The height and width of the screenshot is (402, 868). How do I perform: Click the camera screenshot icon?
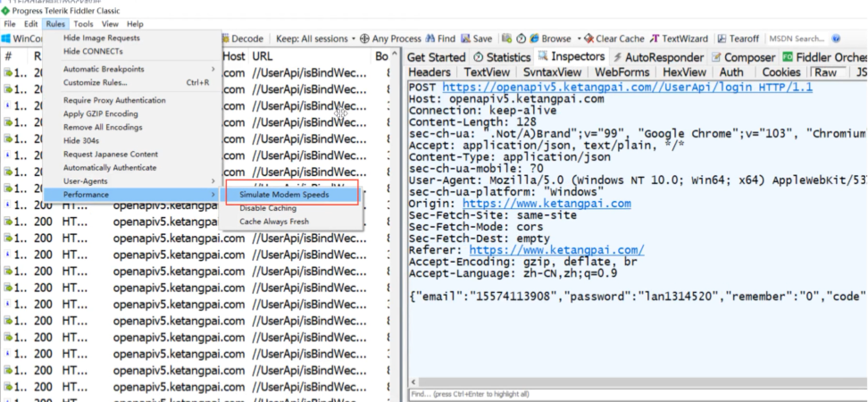click(x=506, y=38)
